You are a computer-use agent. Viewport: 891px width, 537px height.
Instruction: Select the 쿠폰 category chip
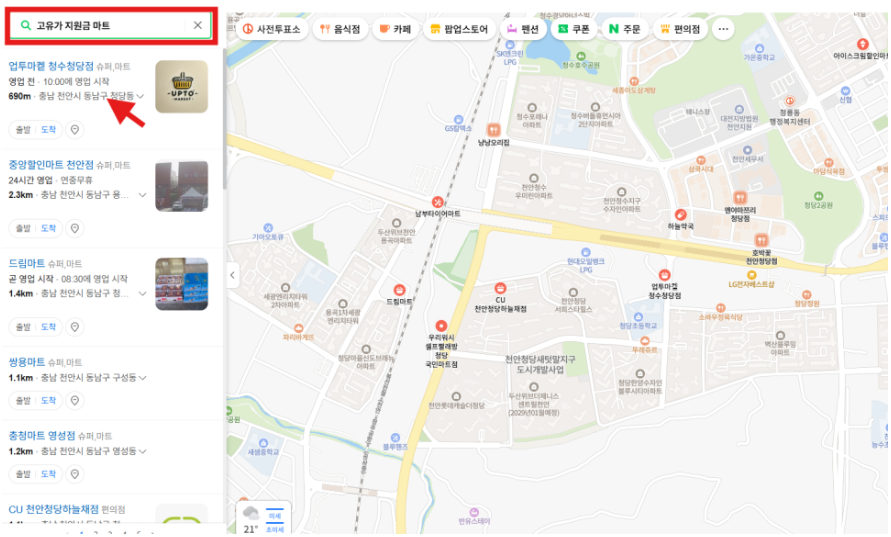[573, 29]
